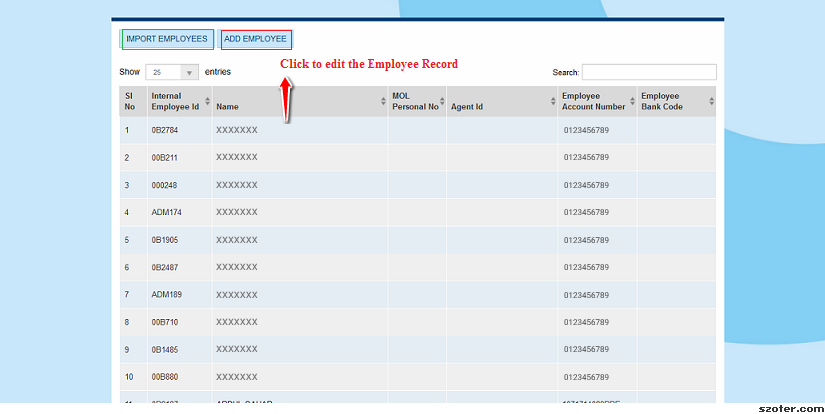Click sort arrows on Agent Id column
The height and width of the screenshot is (414, 825).
pos(553,101)
